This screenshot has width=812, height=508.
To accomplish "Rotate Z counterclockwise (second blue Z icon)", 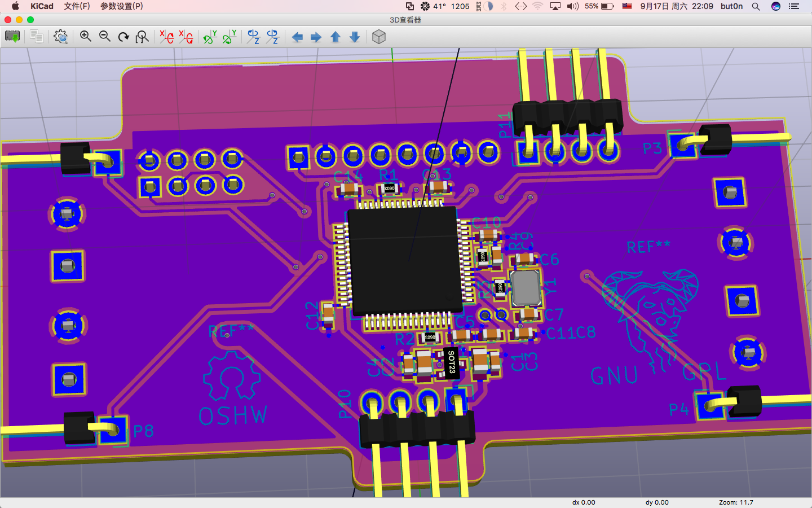I will pyautogui.click(x=272, y=37).
